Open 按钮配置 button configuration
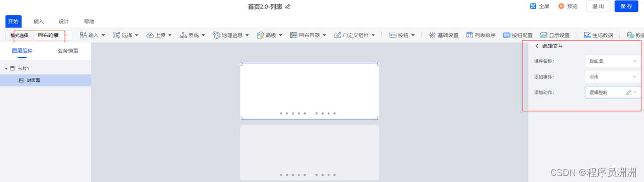Image resolution: width=644 pixels, height=182 pixels. point(518,35)
